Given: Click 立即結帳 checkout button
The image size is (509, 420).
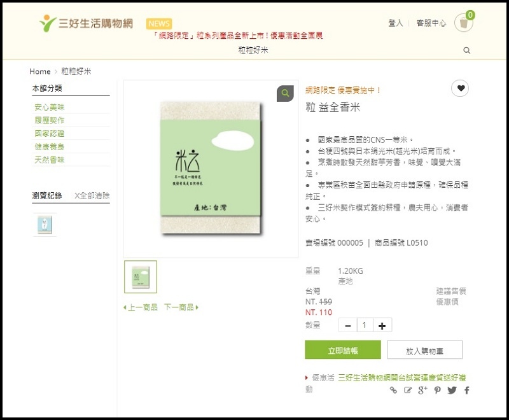Looking at the screenshot, I should tap(343, 350).
